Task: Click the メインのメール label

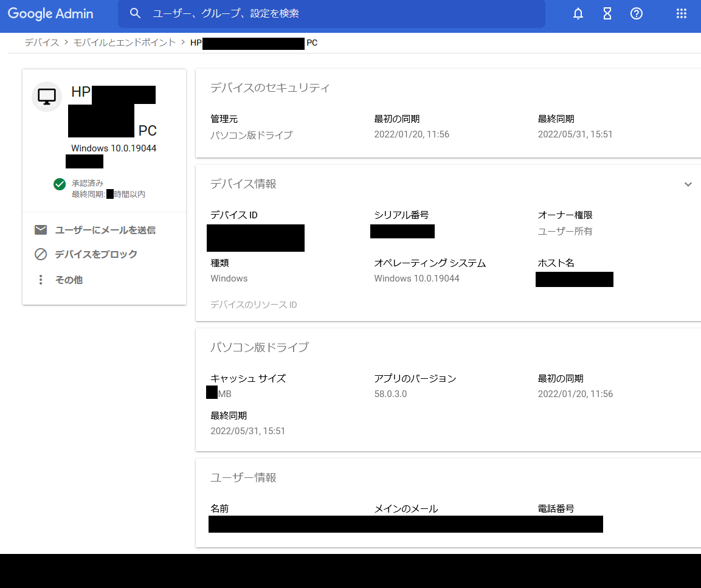Action: click(406, 508)
